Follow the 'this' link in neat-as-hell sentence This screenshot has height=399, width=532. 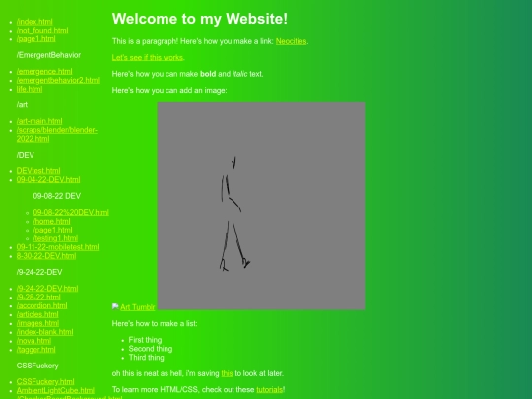pyautogui.click(x=227, y=374)
